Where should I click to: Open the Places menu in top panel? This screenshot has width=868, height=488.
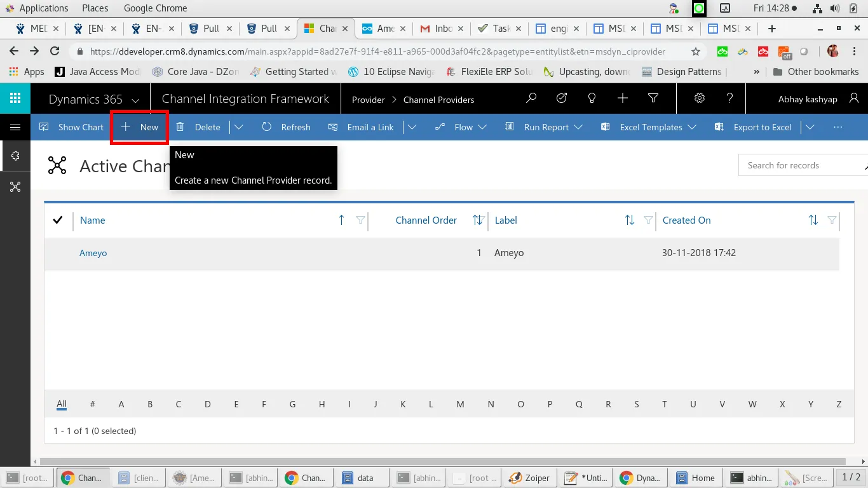pyautogui.click(x=95, y=8)
